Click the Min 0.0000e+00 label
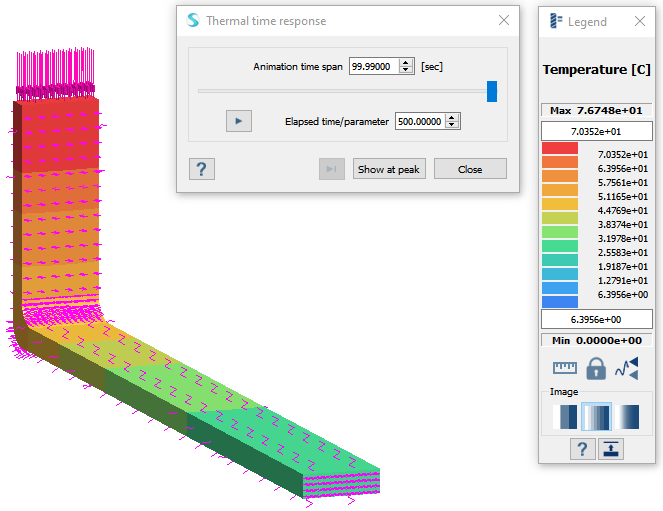Viewport: 663px width, 511px height. pyautogui.click(x=597, y=340)
